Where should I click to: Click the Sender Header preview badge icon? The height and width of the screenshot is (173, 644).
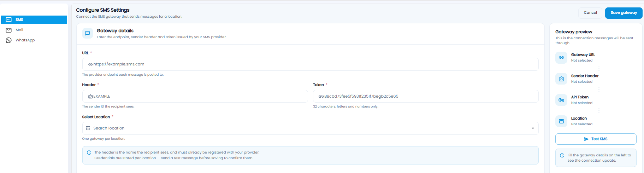point(561,79)
